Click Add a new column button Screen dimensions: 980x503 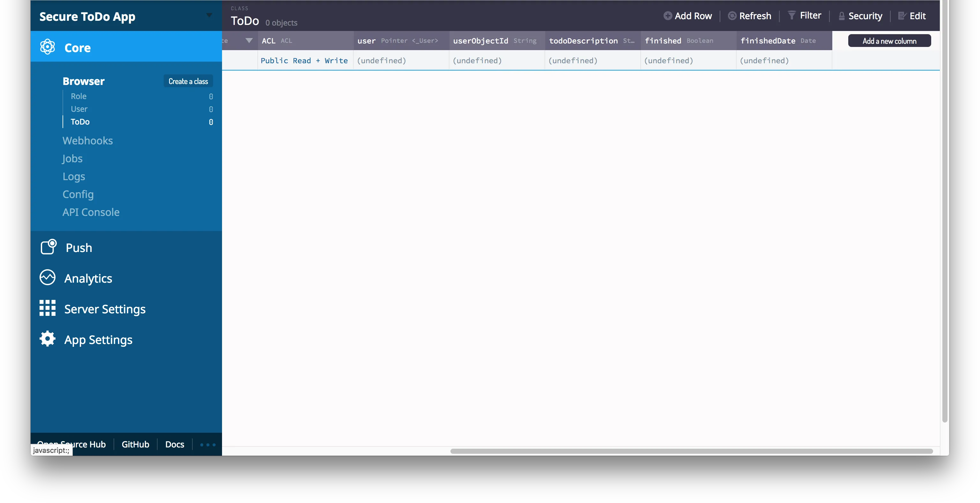889,41
